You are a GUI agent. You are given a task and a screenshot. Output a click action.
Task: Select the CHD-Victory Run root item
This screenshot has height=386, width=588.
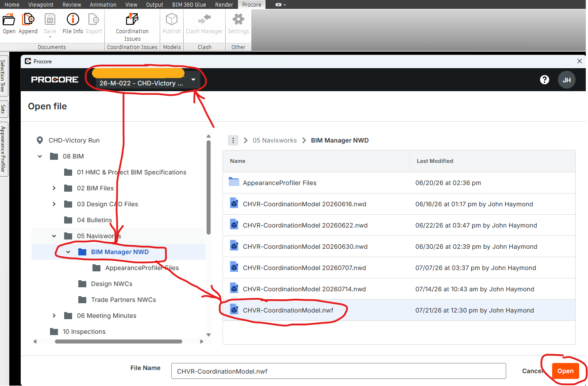click(74, 140)
